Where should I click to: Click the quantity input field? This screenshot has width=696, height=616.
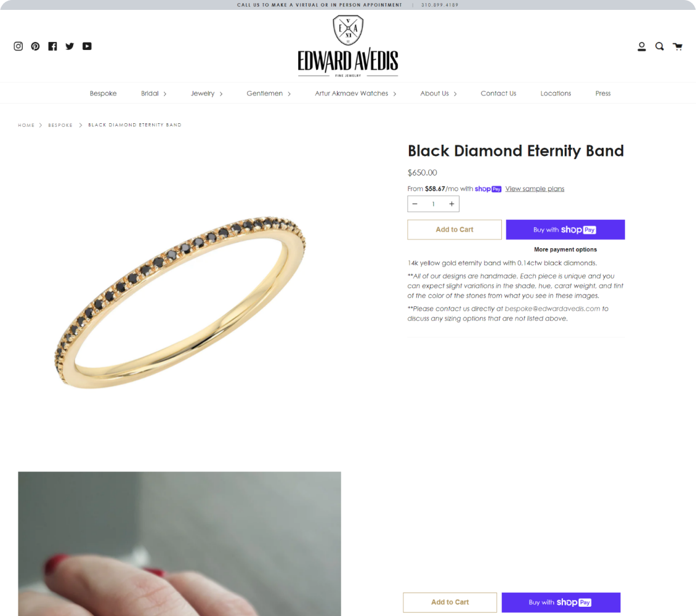point(433,204)
